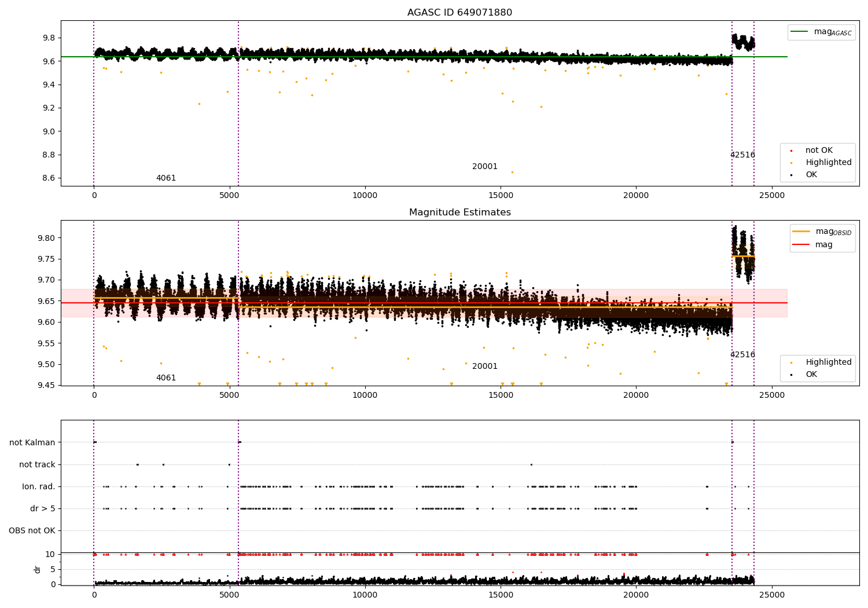
Task: Click obsid label 20001 in Magnitude Estimates plot
Action: point(485,367)
